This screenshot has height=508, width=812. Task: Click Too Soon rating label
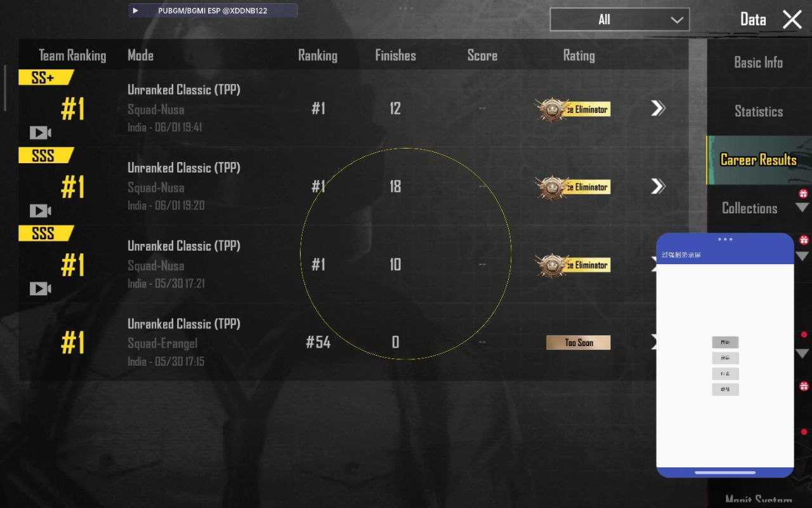[579, 343]
